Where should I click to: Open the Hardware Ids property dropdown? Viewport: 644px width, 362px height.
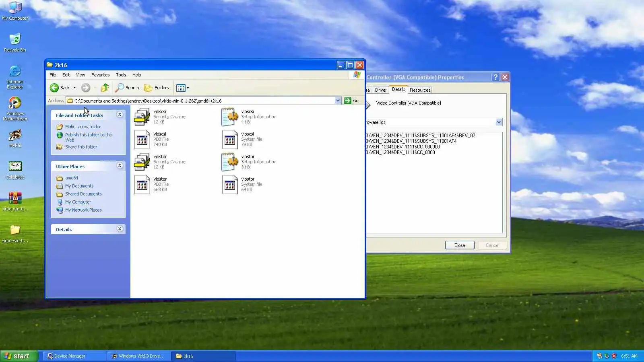pyautogui.click(x=499, y=122)
